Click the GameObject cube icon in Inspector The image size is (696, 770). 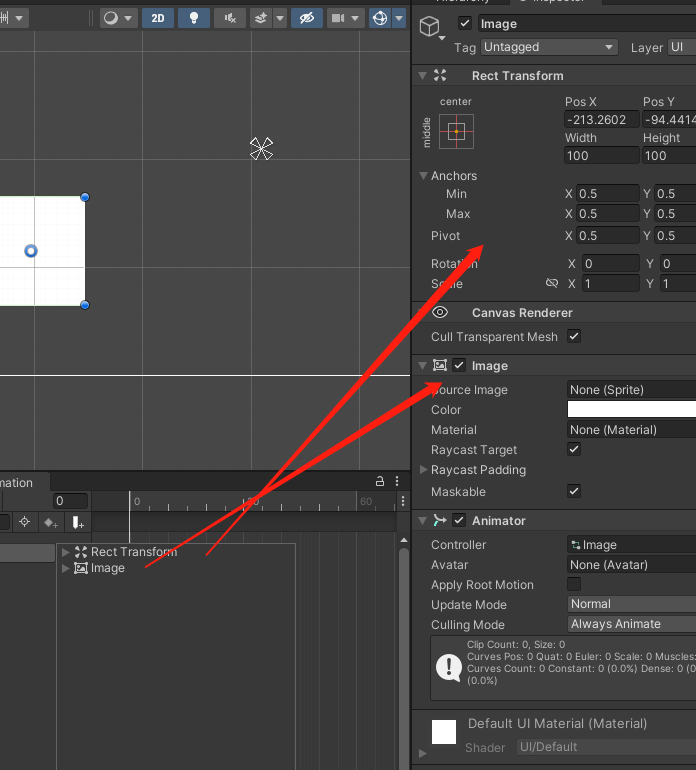pos(430,27)
